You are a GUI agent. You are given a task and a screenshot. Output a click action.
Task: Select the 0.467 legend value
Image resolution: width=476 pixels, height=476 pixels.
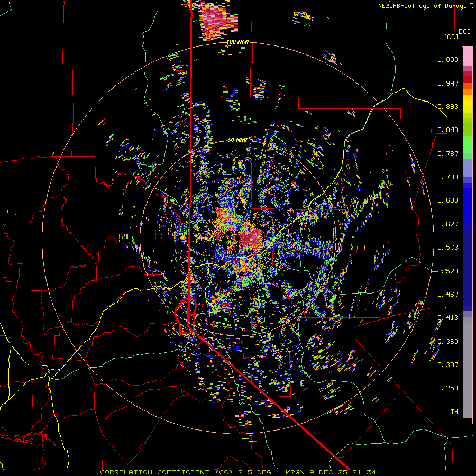coord(448,295)
